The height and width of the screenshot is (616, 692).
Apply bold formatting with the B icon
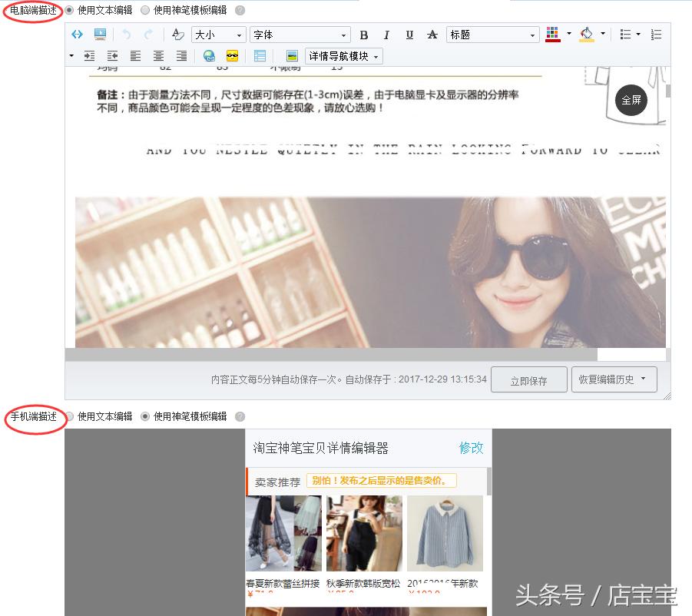point(364,35)
